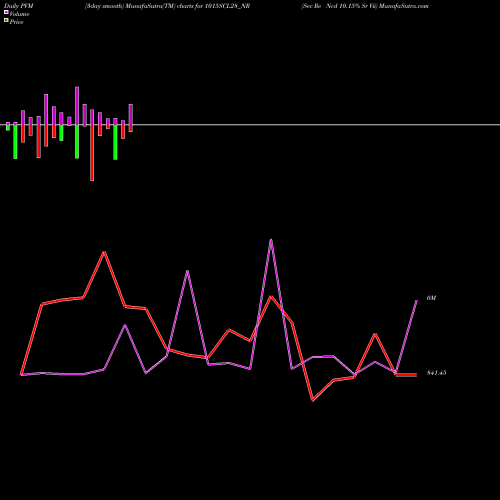Viewport: 500px width, 500px height.
Task: Select the 'Volume' legend label
Action: click(19, 14)
